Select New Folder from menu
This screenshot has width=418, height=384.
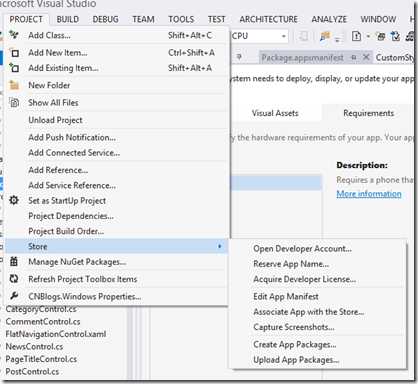[117, 85]
